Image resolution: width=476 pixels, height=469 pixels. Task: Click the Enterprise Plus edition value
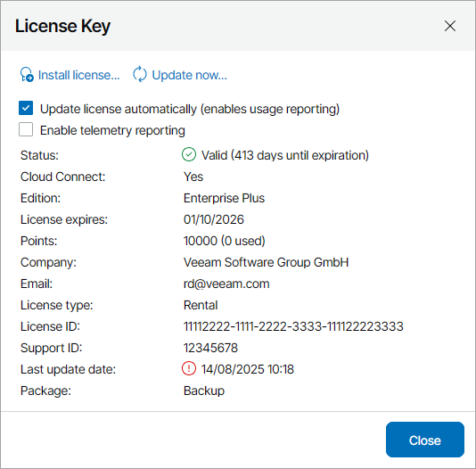224,198
